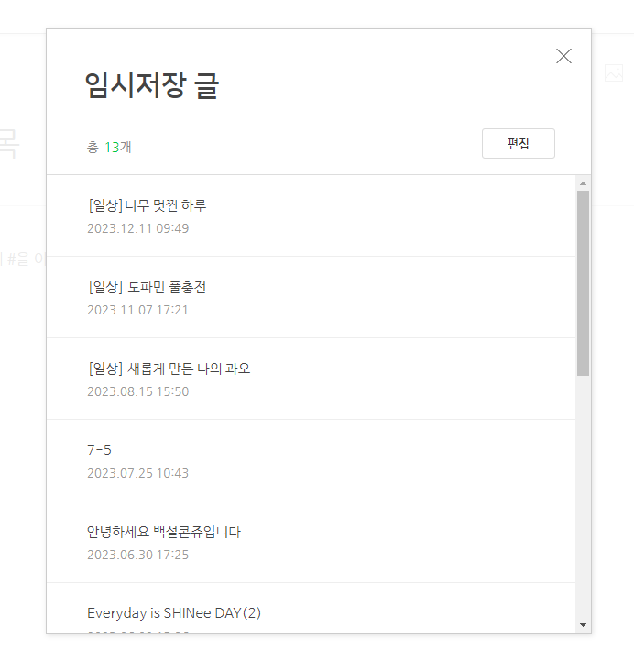
Task: Click the draft list scrollbar thumb
Action: pyautogui.click(x=584, y=282)
